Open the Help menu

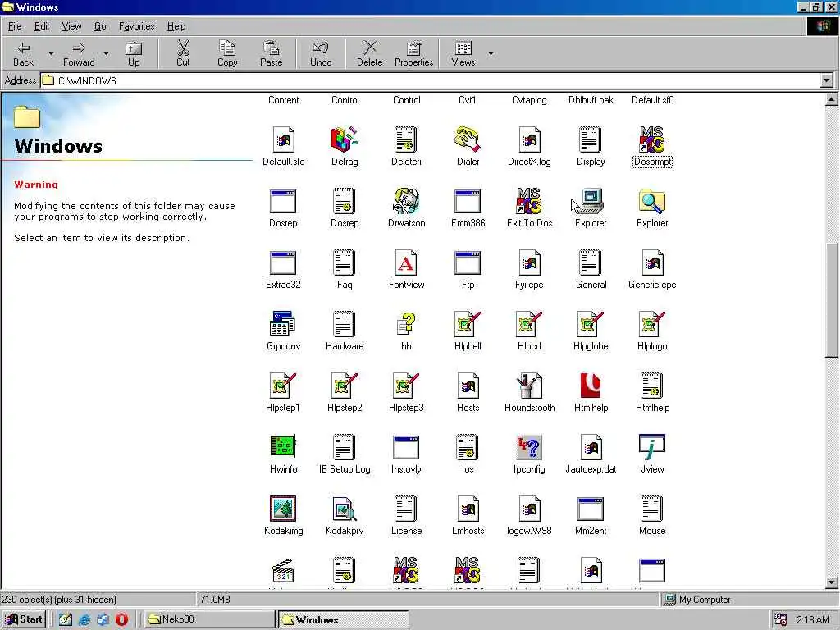(x=176, y=26)
